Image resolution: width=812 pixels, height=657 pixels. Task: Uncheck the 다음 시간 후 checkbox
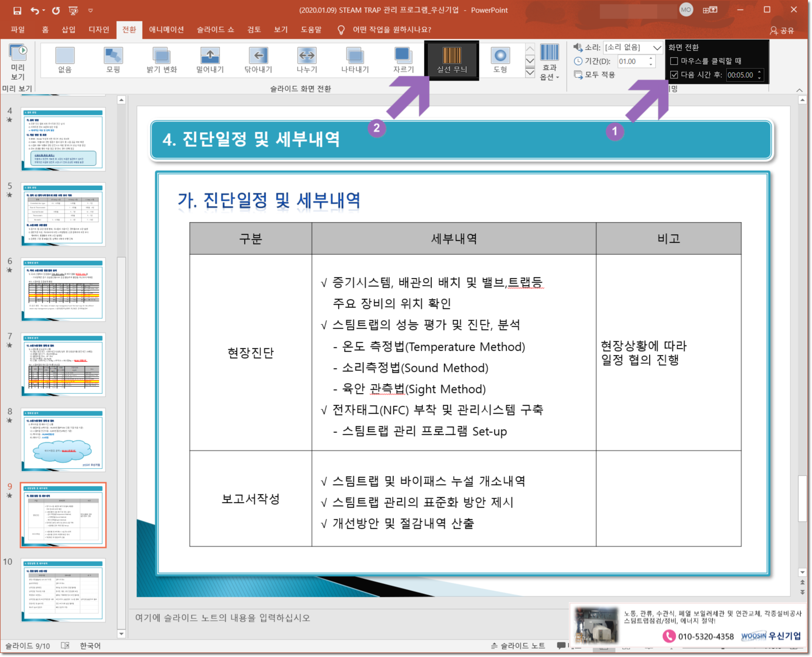674,75
